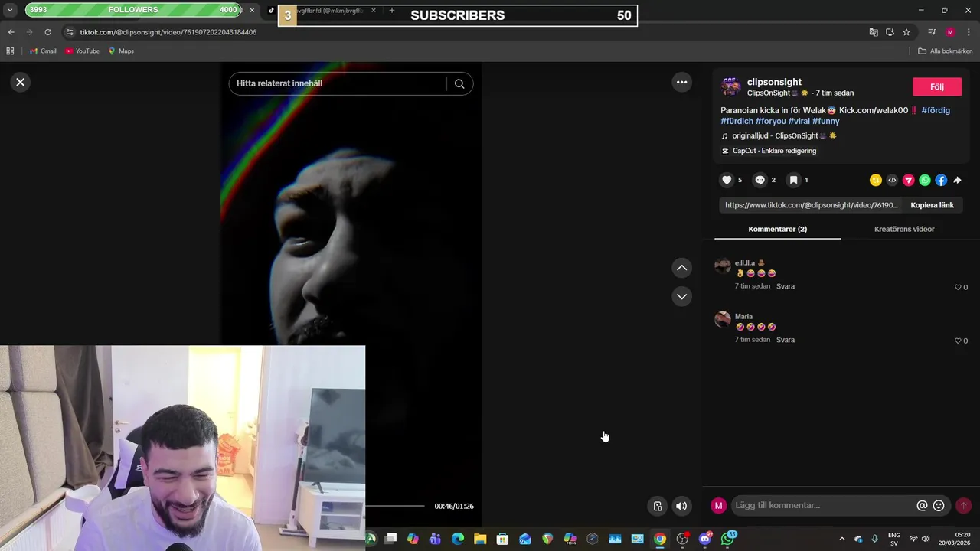Open the emoji picker in comment box
The width and height of the screenshot is (980, 551).
(x=939, y=505)
